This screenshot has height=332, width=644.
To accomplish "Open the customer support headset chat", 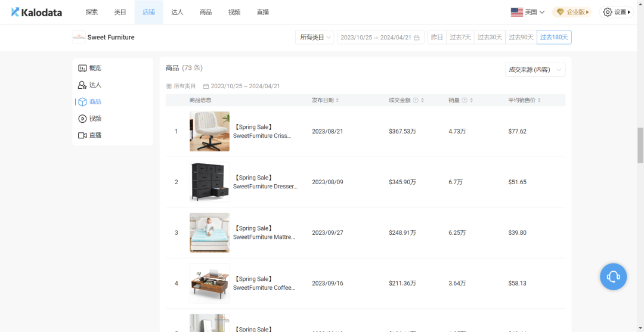I will (613, 277).
